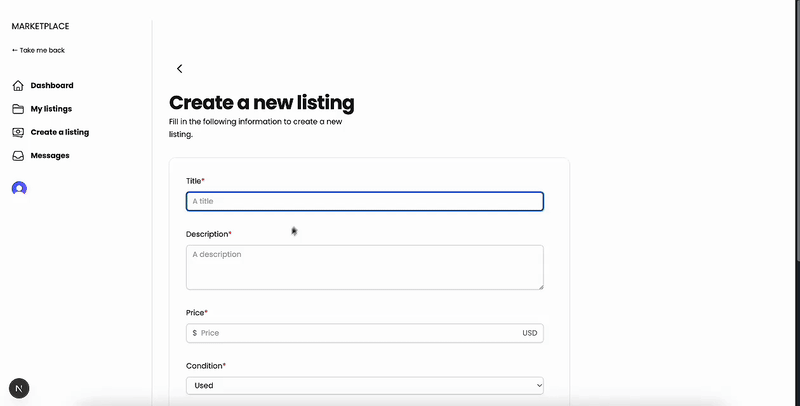800x406 pixels.
Task: Click the Create a new listing heading
Action: click(262, 103)
